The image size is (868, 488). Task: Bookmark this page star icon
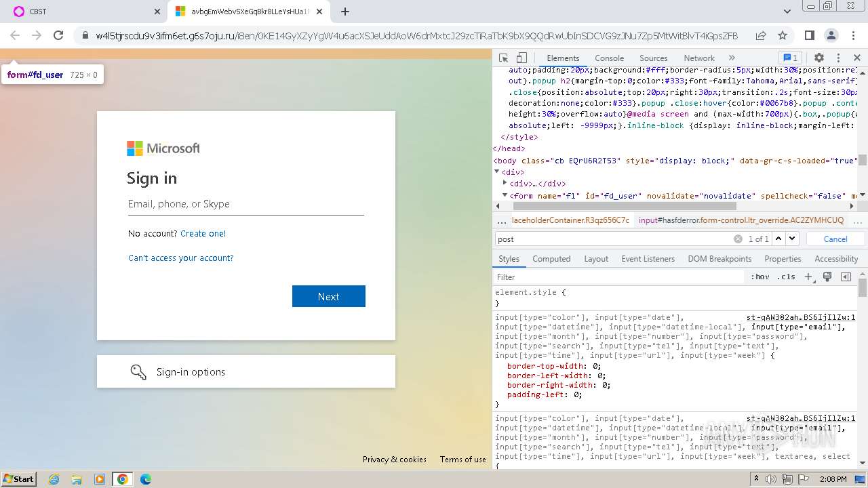pyautogui.click(x=783, y=35)
